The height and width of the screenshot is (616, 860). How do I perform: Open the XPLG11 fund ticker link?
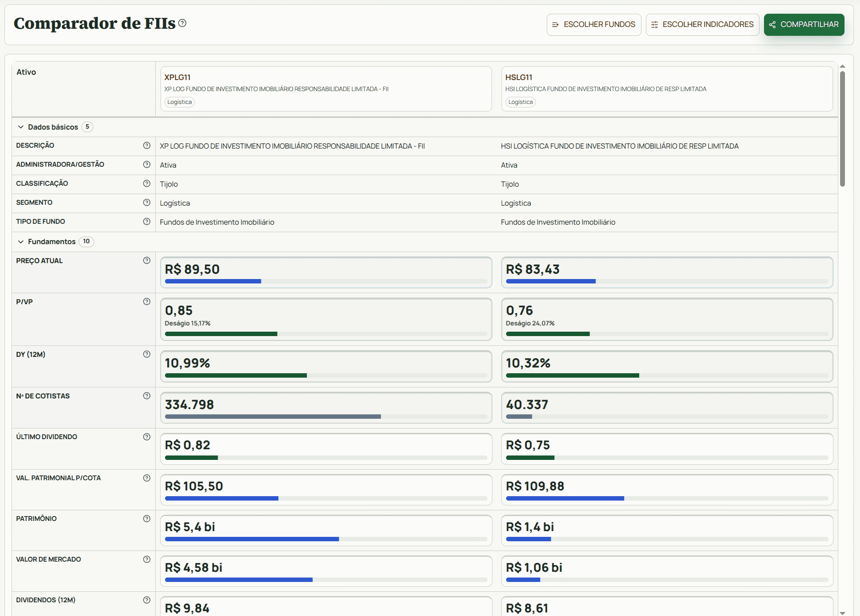177,77
